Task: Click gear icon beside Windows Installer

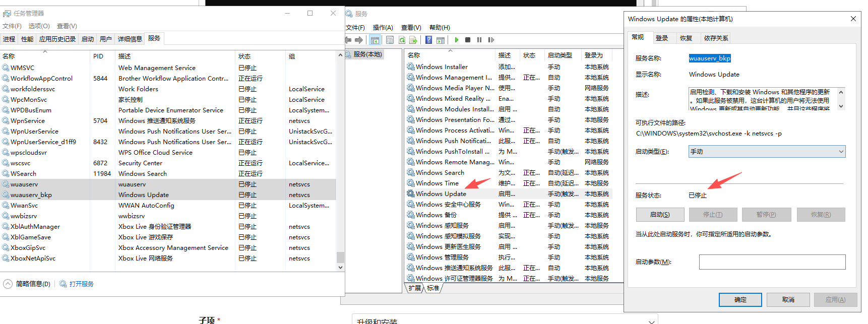Action: pos(411,67)
